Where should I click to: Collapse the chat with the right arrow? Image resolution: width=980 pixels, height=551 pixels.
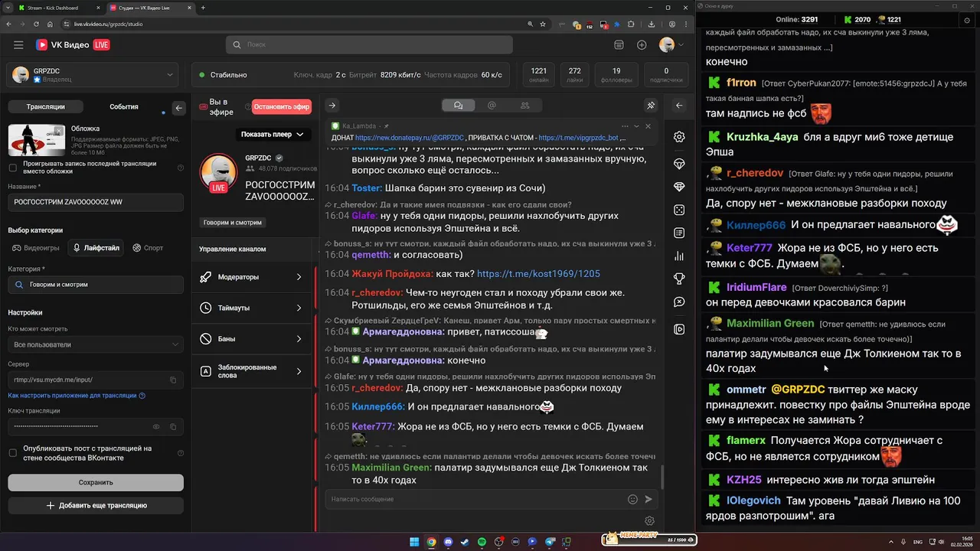[332, 106]
